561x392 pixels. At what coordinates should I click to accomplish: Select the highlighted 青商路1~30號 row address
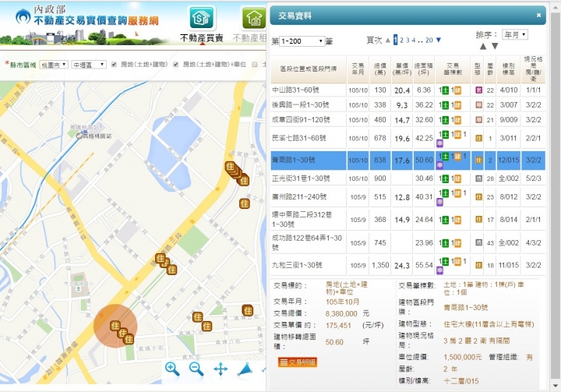click(294, 161)
